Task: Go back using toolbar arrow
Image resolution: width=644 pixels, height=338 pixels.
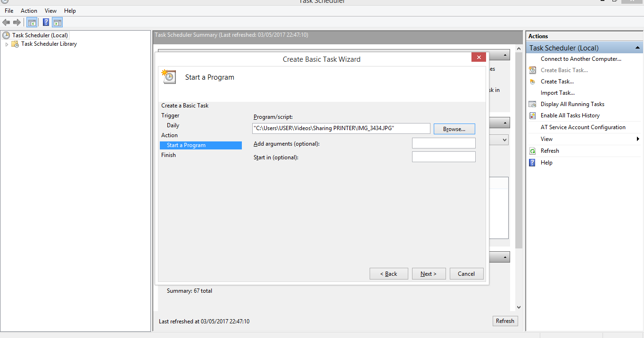Action: tap(6, 22)
